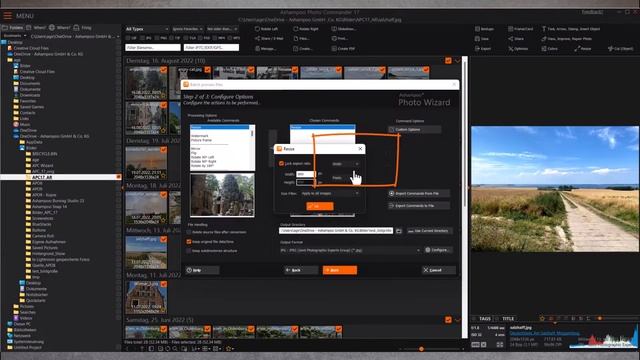
Task: Toggle Keep original file date/time checkbox
Action: [189, 242]
